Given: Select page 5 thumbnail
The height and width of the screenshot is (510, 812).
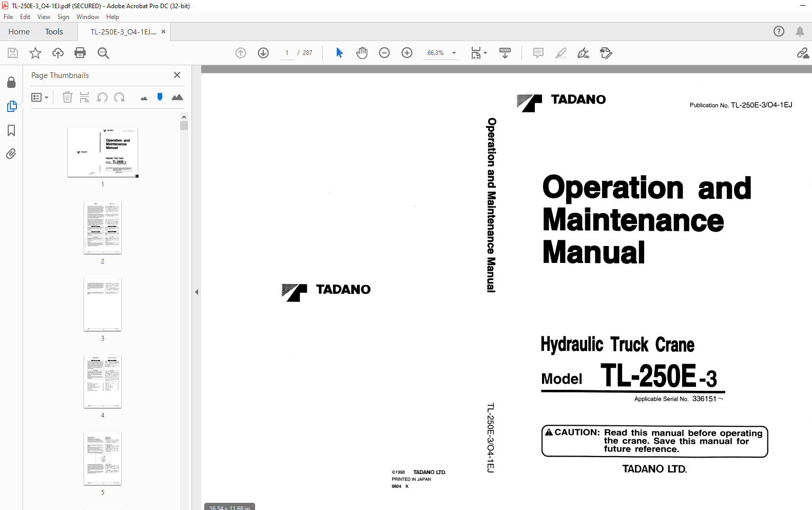Looking at the screenshot, I should tap(103, 458).
